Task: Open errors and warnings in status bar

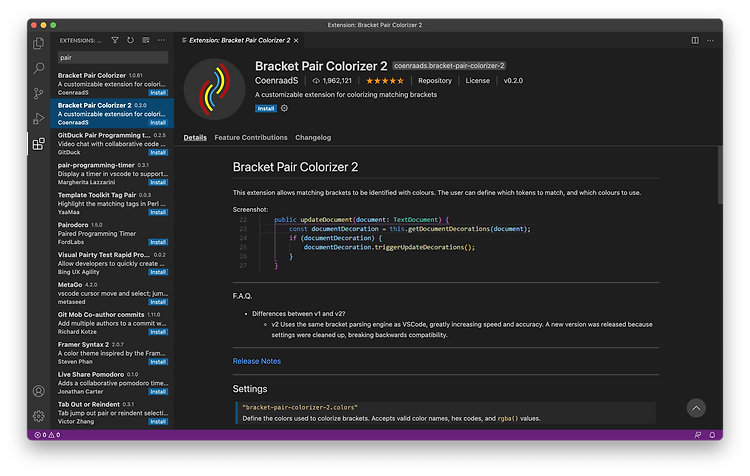Action: click(x=47, y=435)
